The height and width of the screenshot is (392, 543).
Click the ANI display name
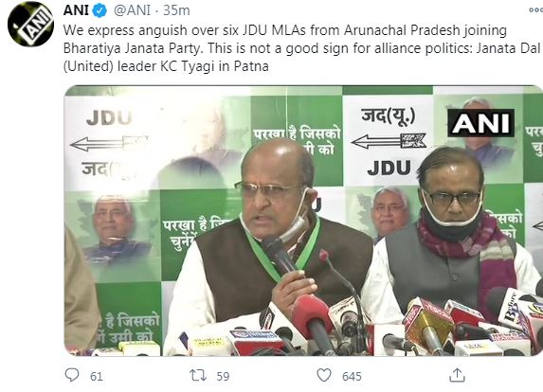(x=76, y=10)
